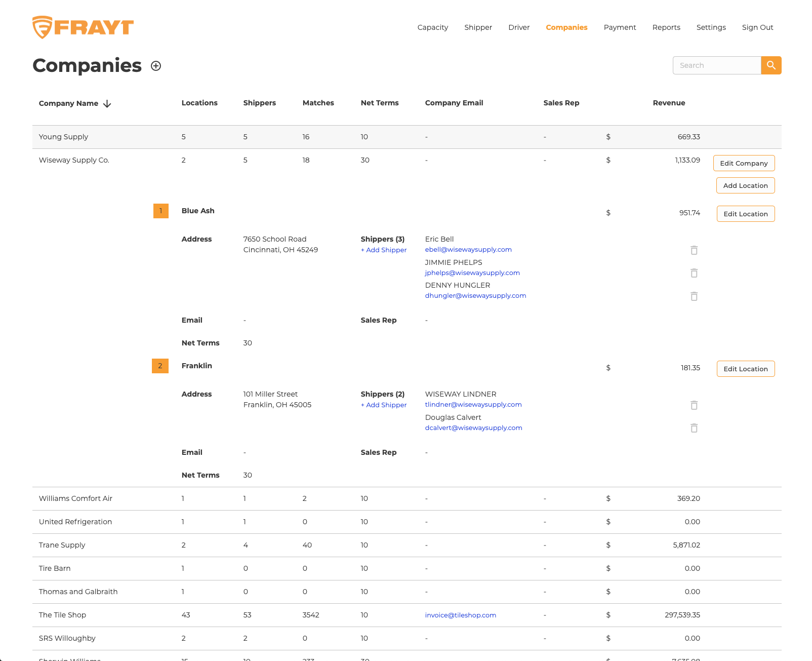812x661 pixels.
Task: Click the Locations column header
Action: coord(199,103)
